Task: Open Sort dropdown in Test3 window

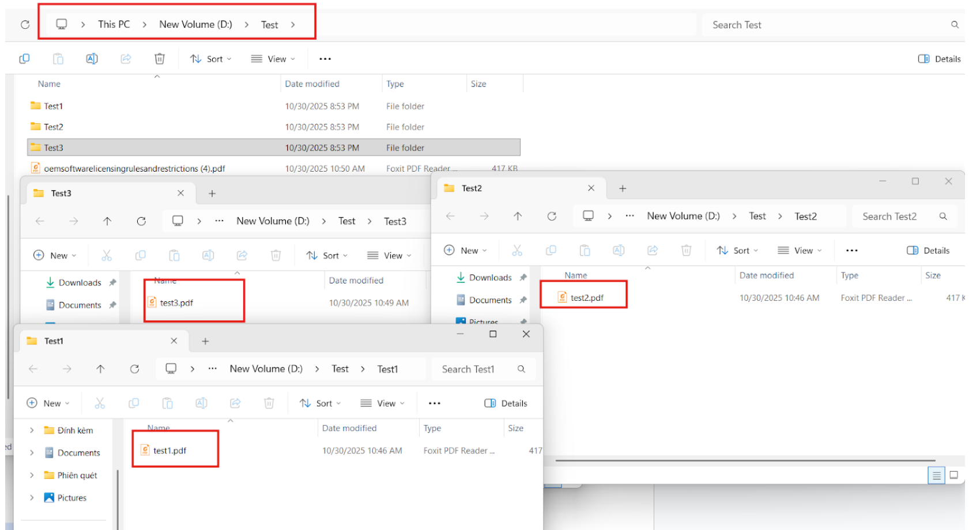Action: coord(327,255)
